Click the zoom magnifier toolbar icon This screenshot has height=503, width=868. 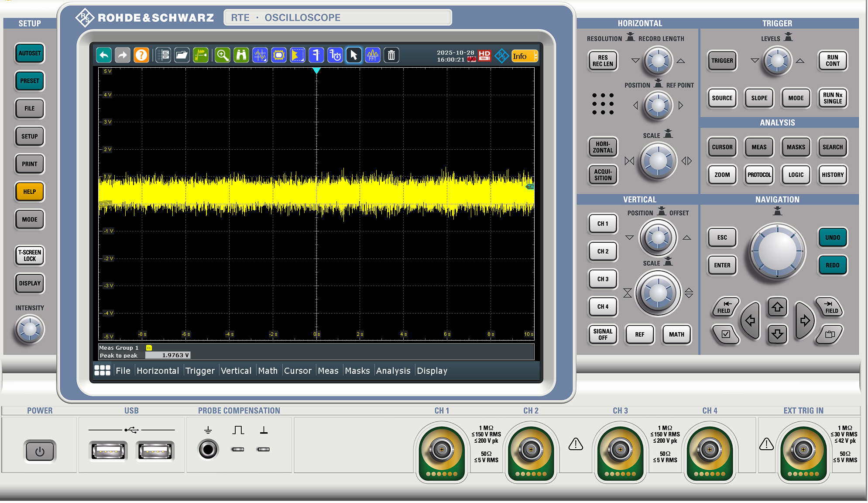coord(222,55)
